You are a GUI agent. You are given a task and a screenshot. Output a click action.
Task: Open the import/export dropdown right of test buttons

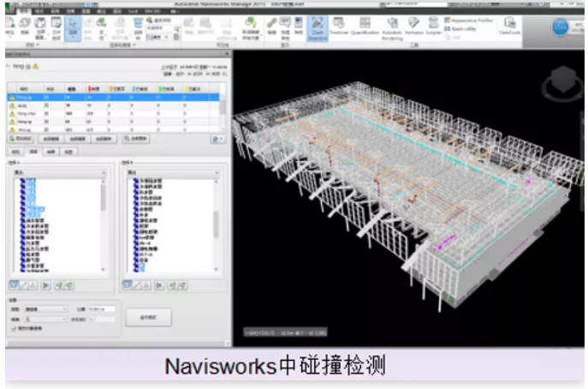(217, 139)
